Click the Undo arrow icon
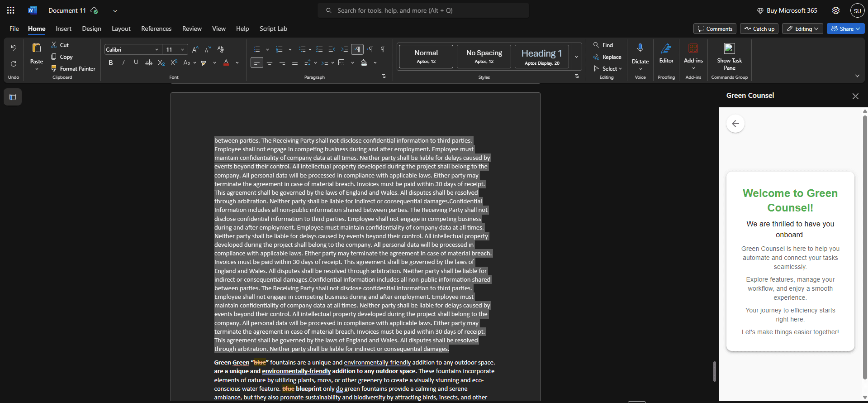 click(14, 48)
